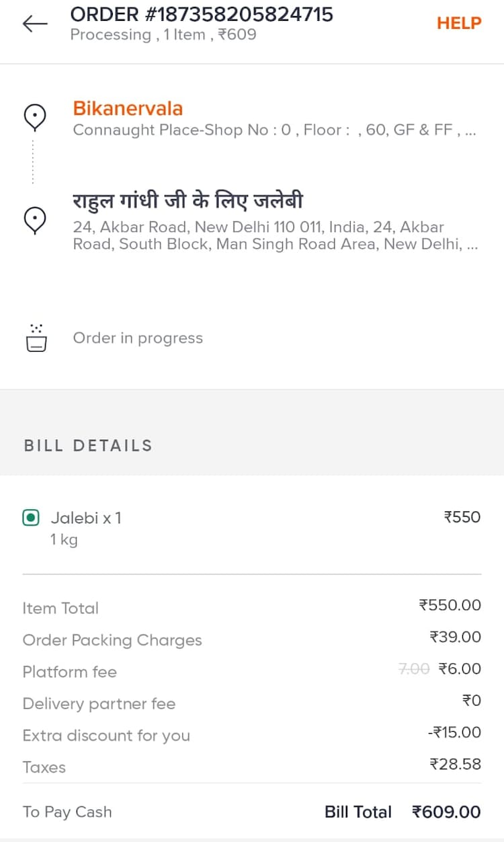Tap the Platform fee label
Viewport: 504px width, 842px height.
(x=69, y=672)
